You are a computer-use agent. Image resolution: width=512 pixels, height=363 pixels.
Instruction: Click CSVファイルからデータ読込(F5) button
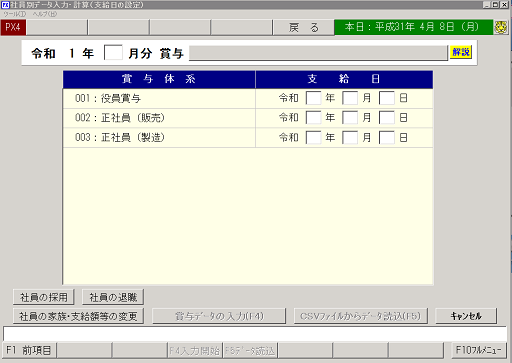(361, 316)
